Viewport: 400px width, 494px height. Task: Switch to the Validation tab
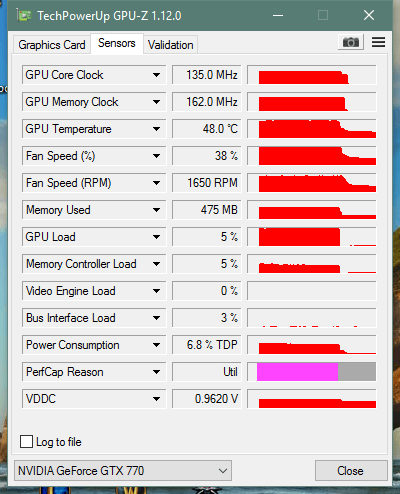(171, 45)
